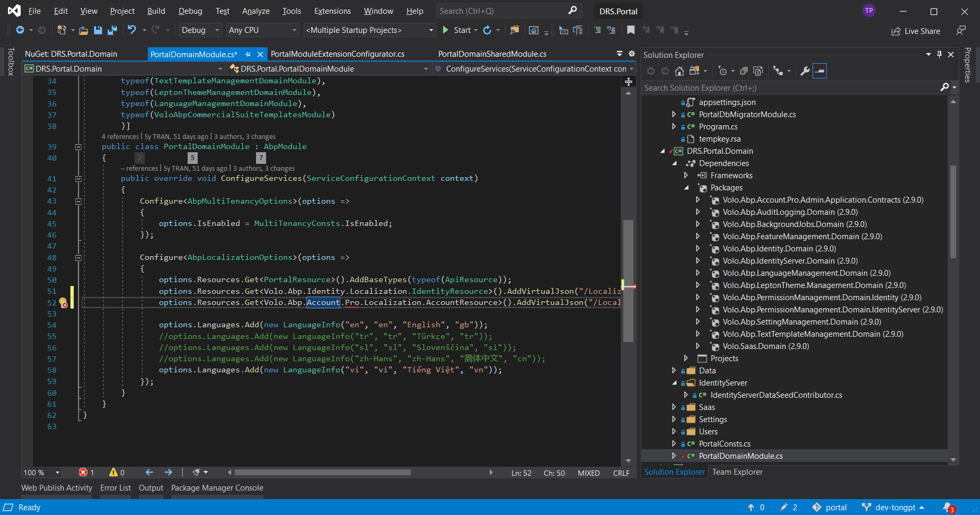Expand the Saas folder in tree
Image resolution: width=980 pixels, height=515 pixels.
[x=674, y=407]
